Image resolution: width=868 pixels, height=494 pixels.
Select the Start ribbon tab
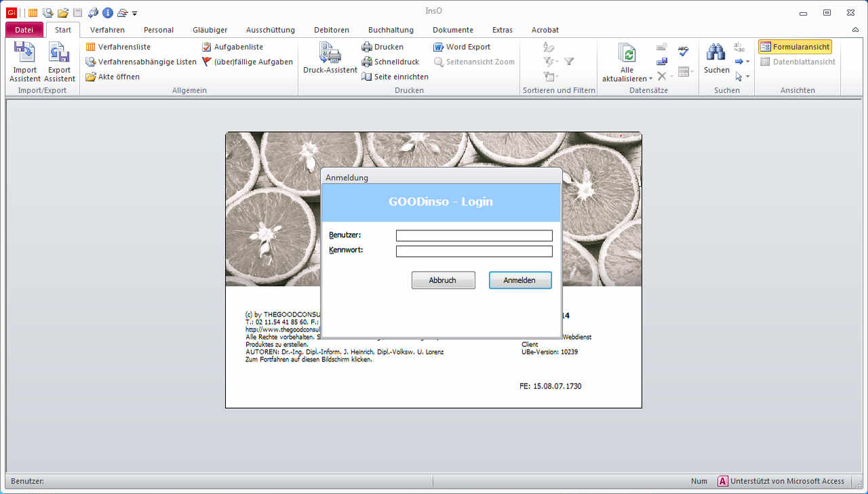(63, 30)
